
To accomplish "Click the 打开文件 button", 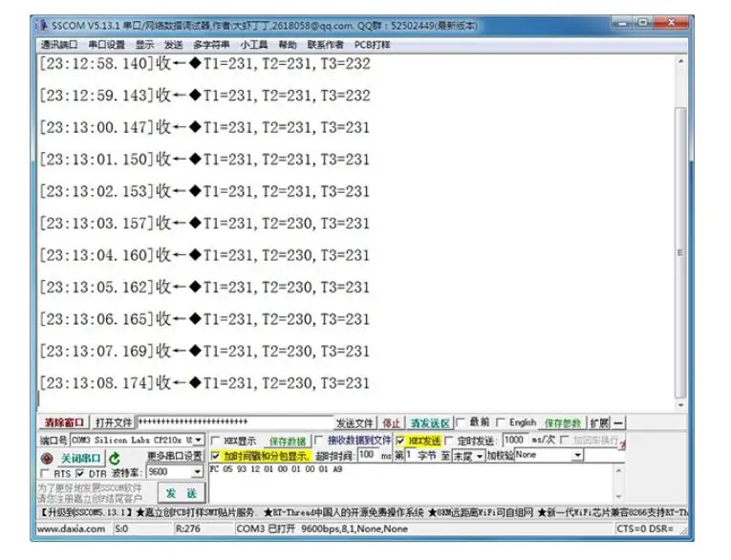I will 114,422.
